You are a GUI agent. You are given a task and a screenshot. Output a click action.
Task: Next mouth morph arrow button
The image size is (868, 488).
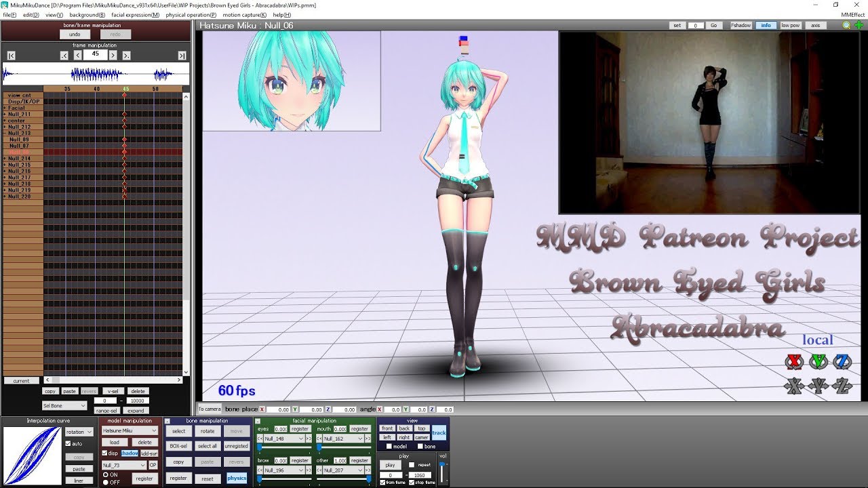tap(369, 439)
